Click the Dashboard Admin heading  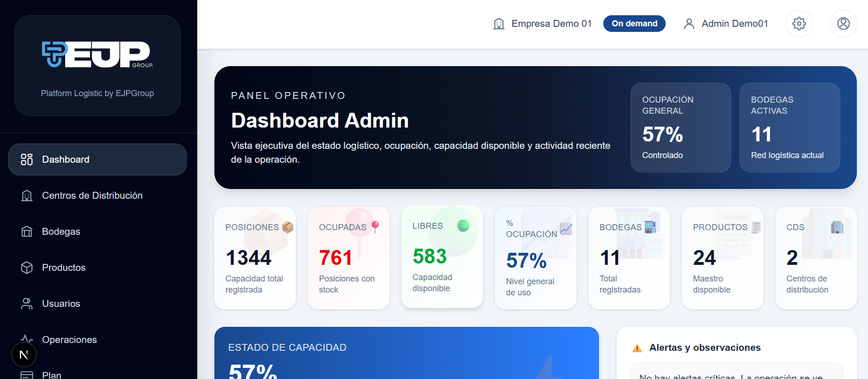point(320,121)
